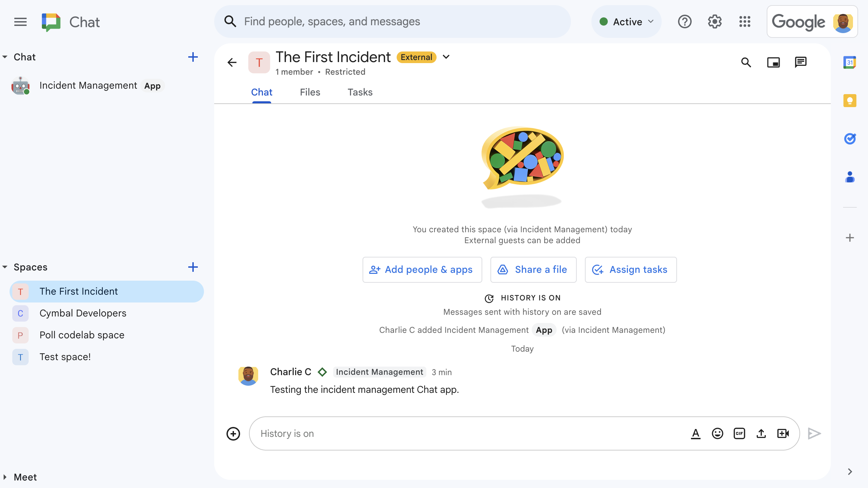Switch to the Tasks tab
Screen dimensions: 868x488
360,92
